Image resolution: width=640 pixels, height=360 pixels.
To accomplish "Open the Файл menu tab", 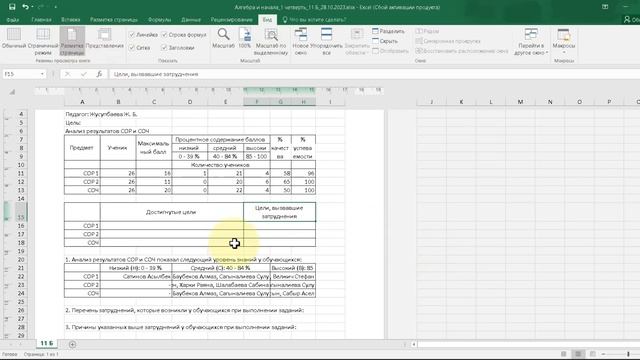I will pos(12,20).
